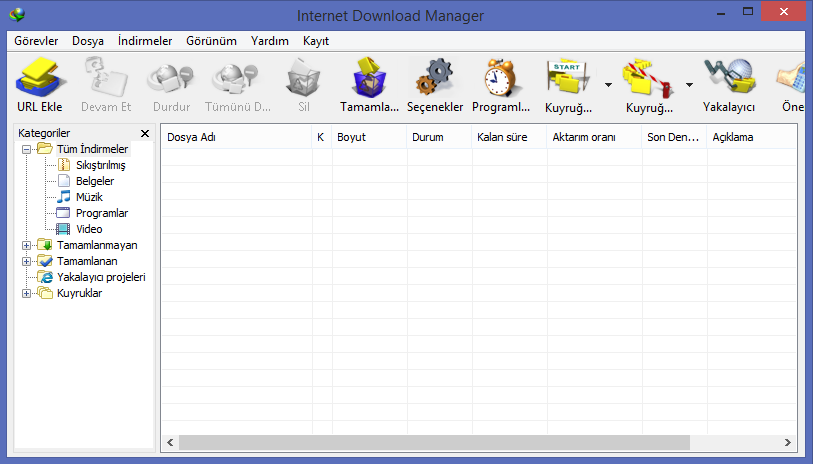813x464 pixels.
Task: Open the Görevler menu
Action: (36, 41)
